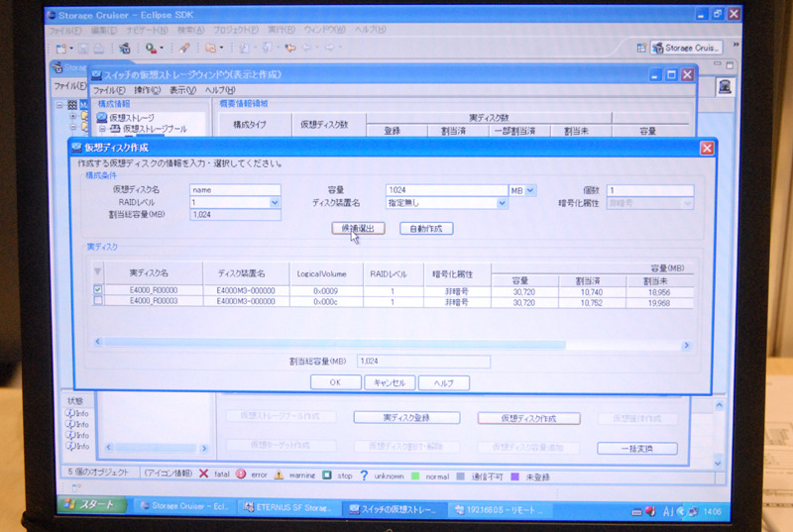This screenshot has width=793, height=532.
Task: Click the Open Perspective icon
Action: tap(641, 48)
